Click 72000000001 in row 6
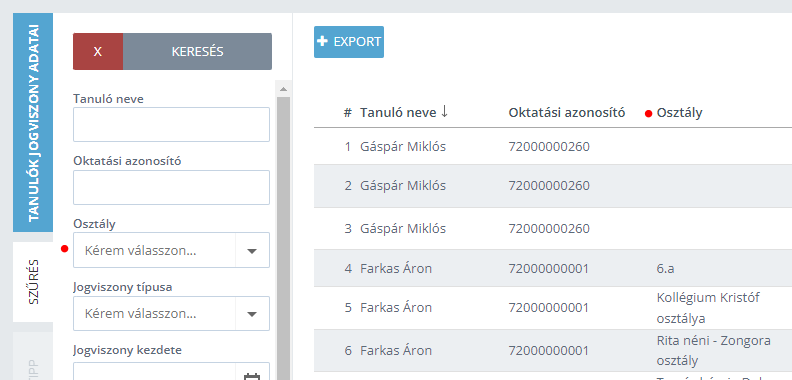 click(x=549, y=351)
